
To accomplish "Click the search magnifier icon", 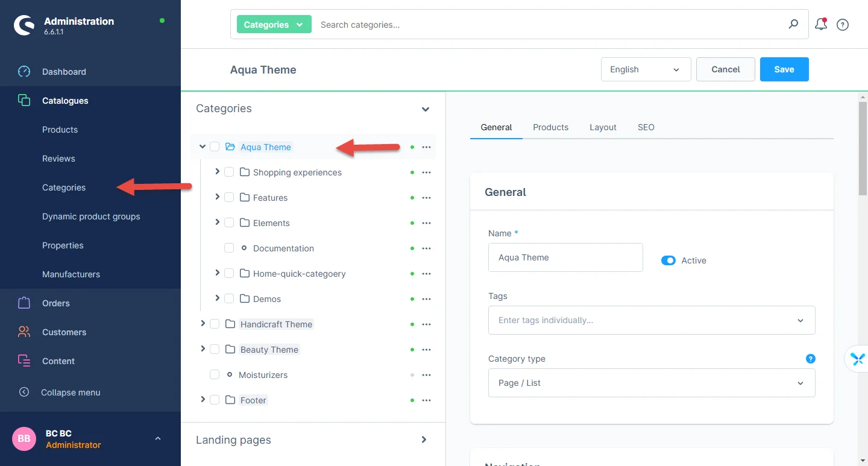I will pyautogui.click(x=793, y=24).
